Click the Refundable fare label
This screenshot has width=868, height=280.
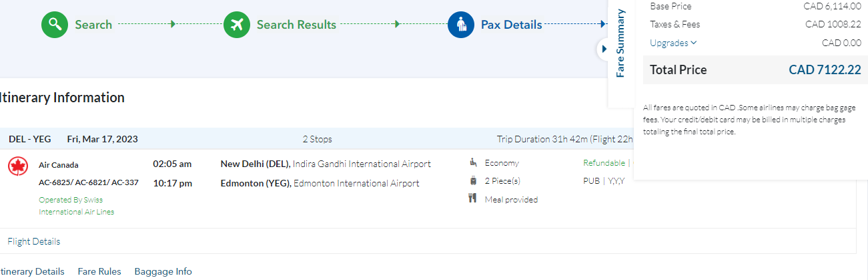[604, 162]
